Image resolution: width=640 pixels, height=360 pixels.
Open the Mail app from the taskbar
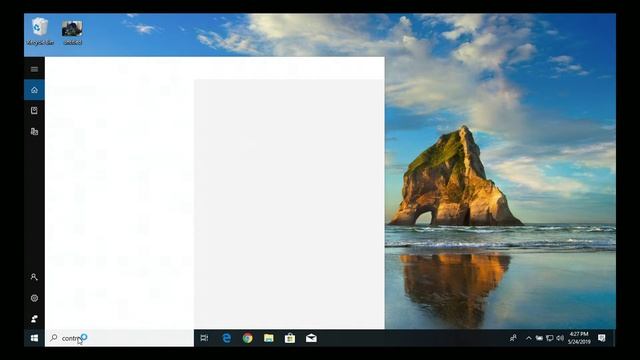[311, 338]
